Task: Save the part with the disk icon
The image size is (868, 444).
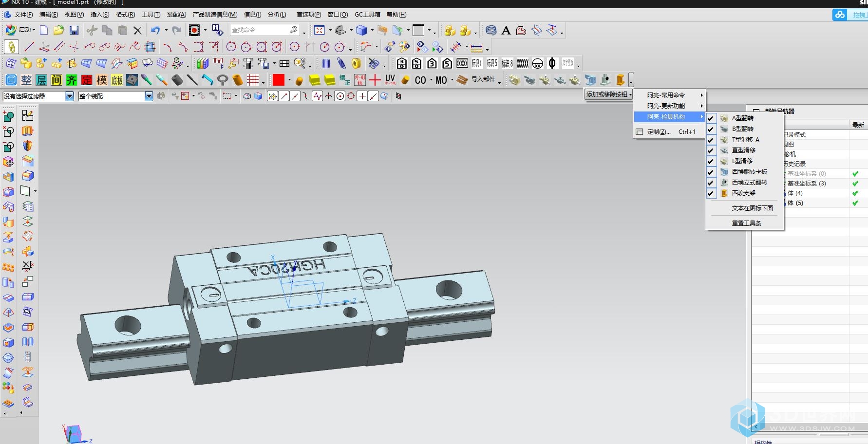Action: click(x=74, y=30)
